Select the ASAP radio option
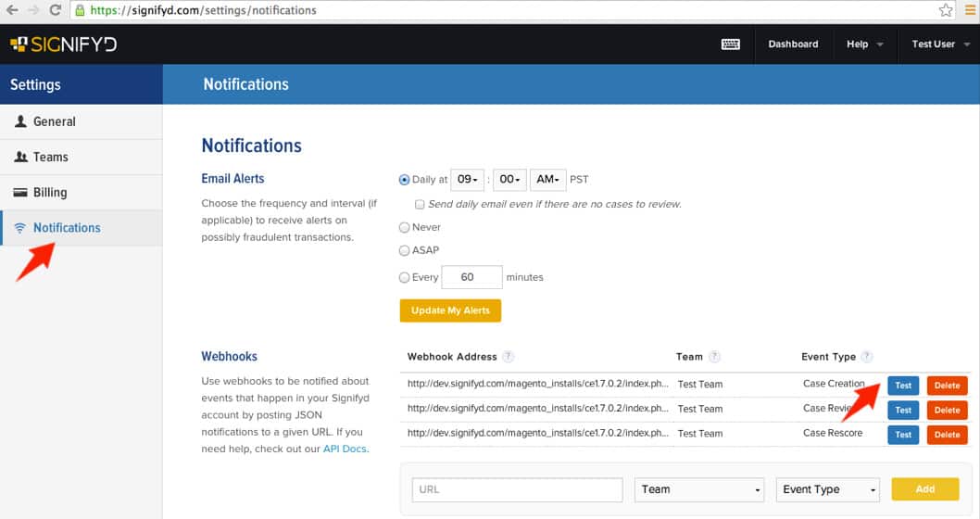This screenshot has width=980, height=519. click(404, 251)
